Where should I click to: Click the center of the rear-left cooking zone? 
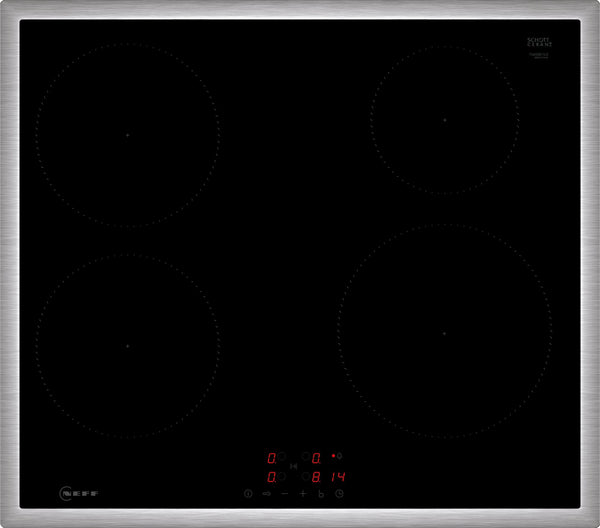click(x=128, y=135)
